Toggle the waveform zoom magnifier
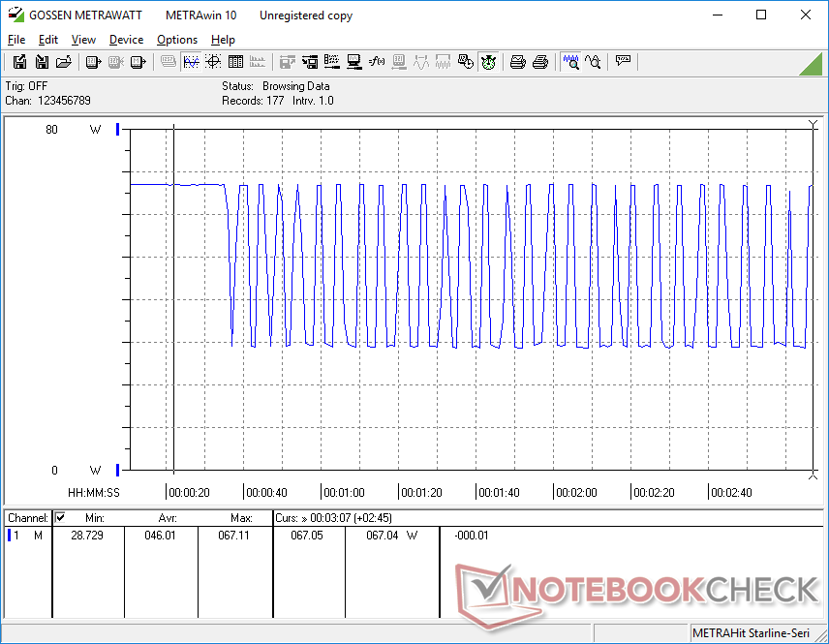Viewport: 829px width, 644px height. coord(570,62)
